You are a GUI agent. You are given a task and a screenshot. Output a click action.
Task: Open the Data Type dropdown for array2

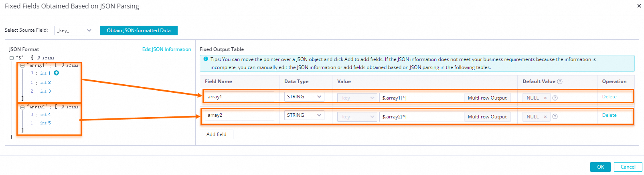tap(304, 115)
